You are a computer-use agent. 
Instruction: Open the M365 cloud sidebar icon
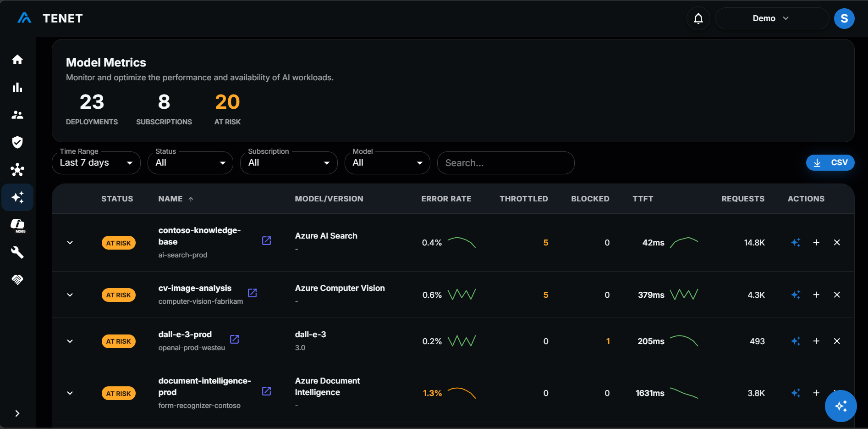click(x=17, y=225)
